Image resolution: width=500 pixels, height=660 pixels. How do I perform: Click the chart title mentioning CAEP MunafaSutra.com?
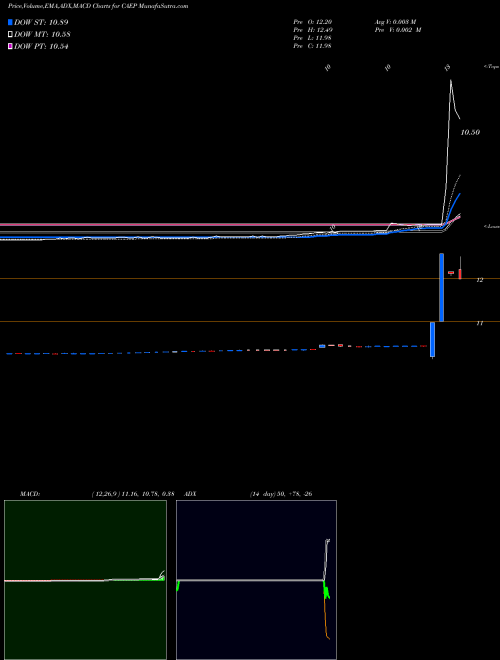pyautogui.click(x=98, y=6)
